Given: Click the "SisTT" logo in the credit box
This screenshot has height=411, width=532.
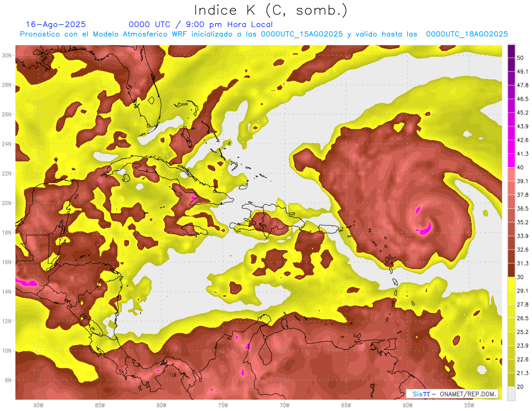Looking at the screenshot, I should tap(421, 394).
